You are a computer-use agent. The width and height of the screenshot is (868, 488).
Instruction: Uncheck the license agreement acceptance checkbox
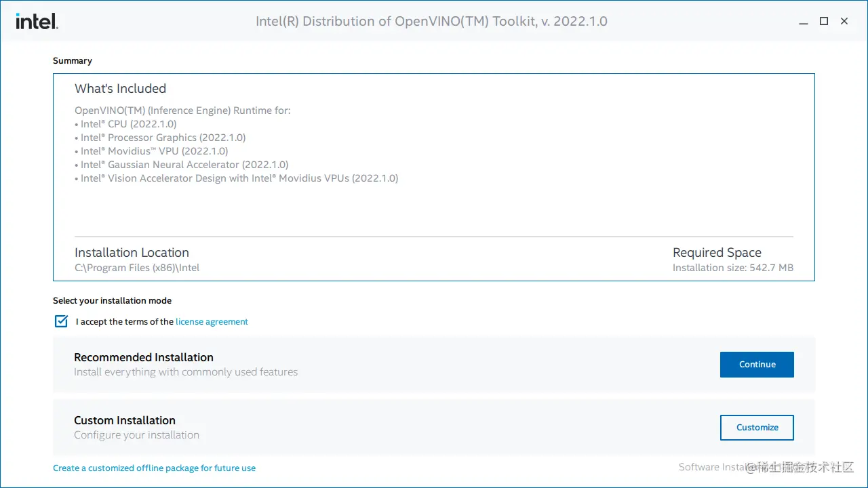pyautogui.click(x=61, y=321)
